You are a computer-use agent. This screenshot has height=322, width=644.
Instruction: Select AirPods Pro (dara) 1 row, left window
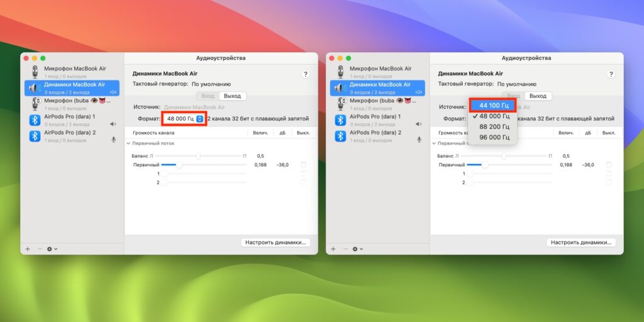click(x=72, y=120)
